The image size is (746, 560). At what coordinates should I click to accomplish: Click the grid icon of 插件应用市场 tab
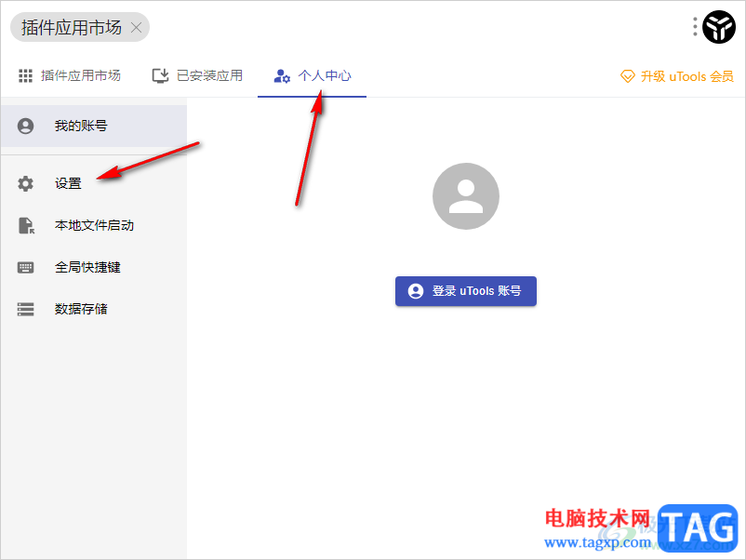(x=25, y=75)
